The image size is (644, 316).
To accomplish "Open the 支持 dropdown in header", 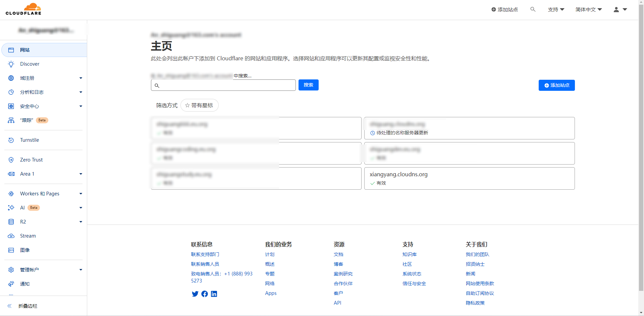I will 556,10.
